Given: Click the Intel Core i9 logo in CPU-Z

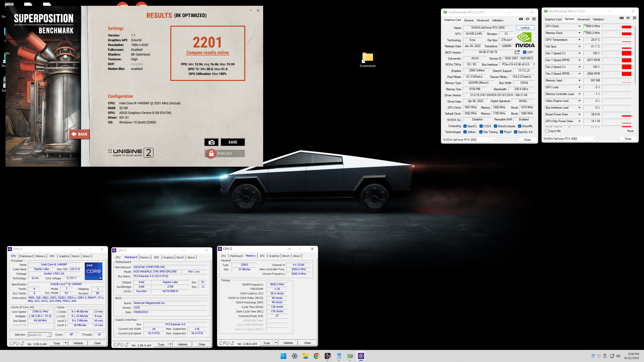Looking at the screenshot, I should click(94, 271).
